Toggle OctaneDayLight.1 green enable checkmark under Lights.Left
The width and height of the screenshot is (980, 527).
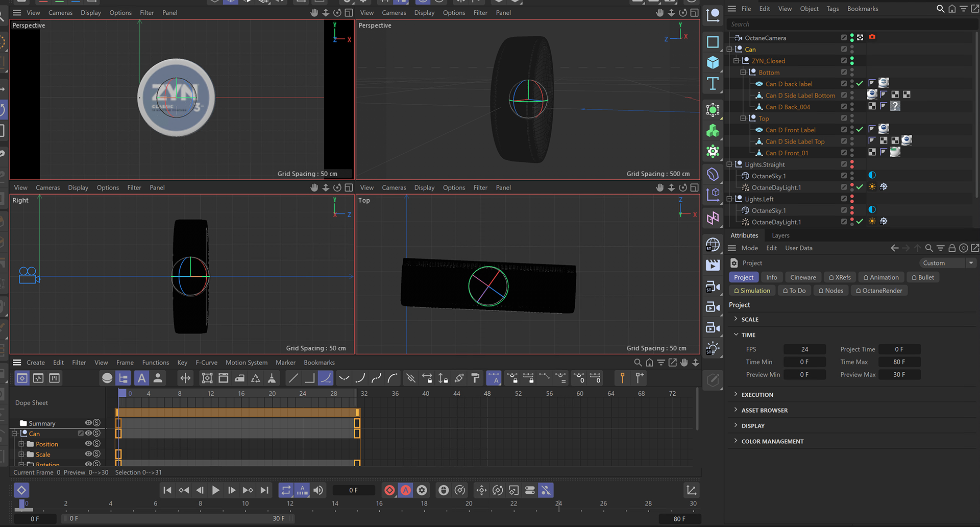click(860, 222)
